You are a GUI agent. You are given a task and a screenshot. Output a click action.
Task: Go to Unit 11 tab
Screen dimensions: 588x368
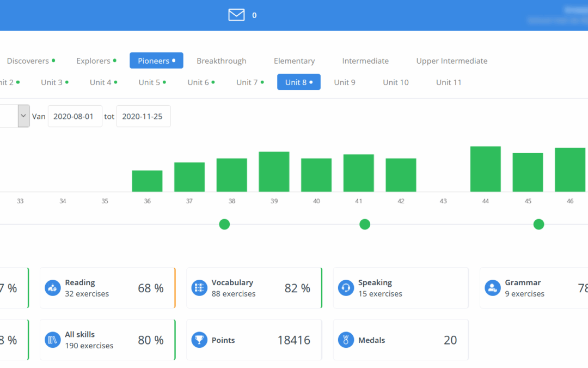coord(449,82)
